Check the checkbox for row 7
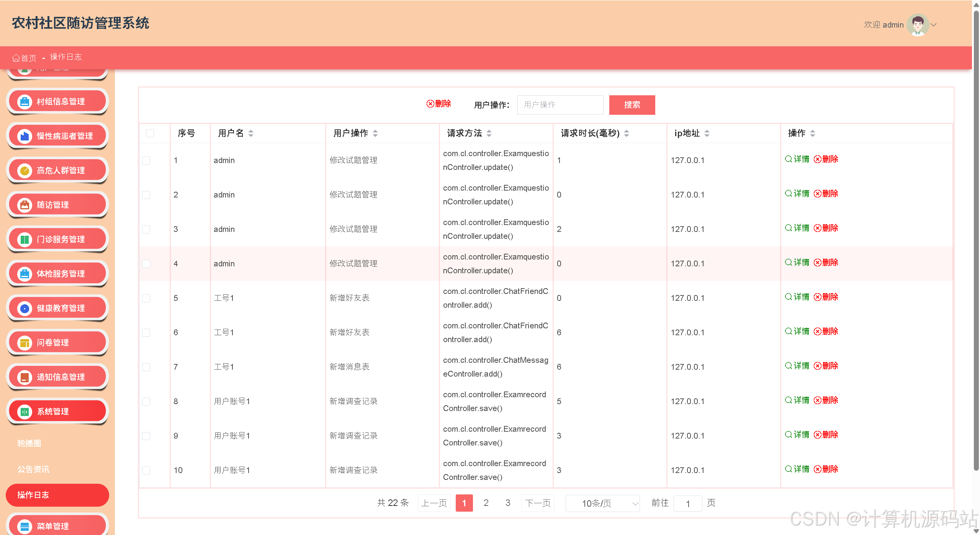The height and width of the screenshot is (535, 980). [x=146, y=367]
